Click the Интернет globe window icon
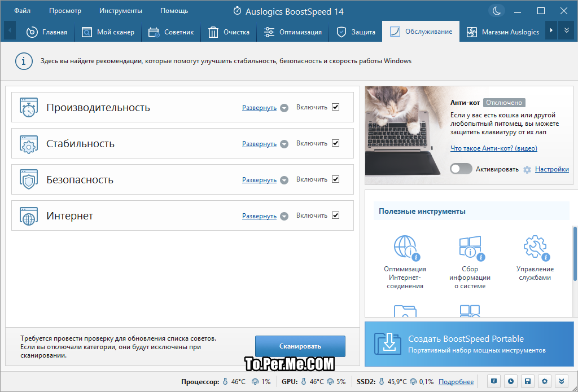Viewport: 578px width, 392px height. 29,216
